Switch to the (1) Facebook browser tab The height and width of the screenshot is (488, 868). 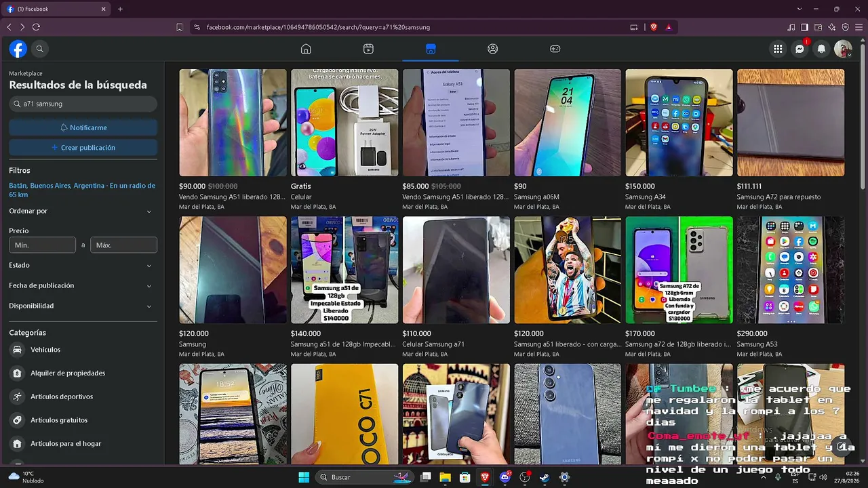click(x=56, y=9)
